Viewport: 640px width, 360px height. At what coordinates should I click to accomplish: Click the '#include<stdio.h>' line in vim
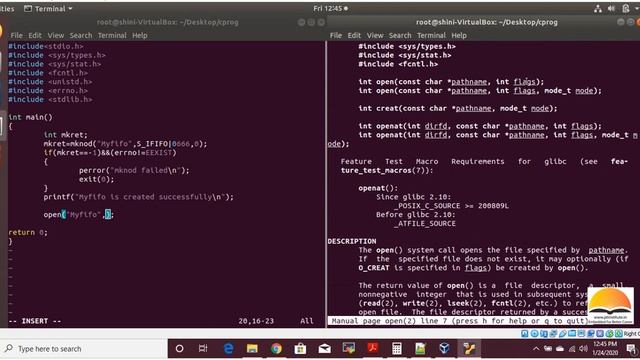(46, 46)
